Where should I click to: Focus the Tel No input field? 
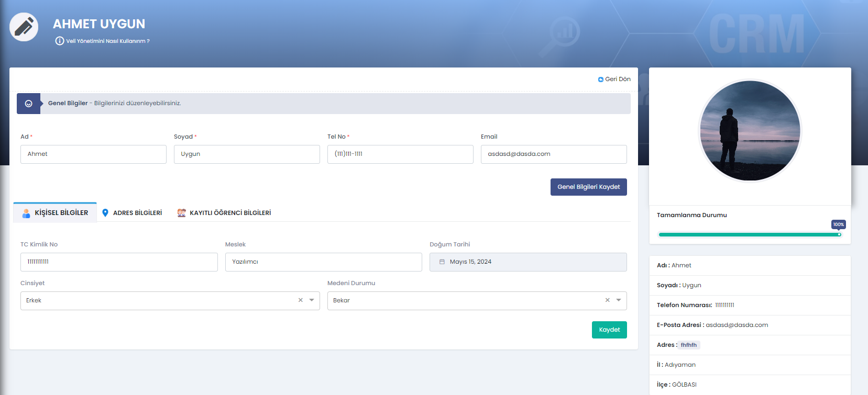(400, 154)
